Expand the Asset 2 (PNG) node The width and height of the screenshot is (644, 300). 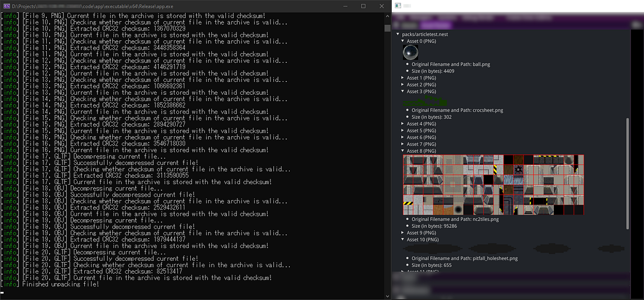[403, 85]
